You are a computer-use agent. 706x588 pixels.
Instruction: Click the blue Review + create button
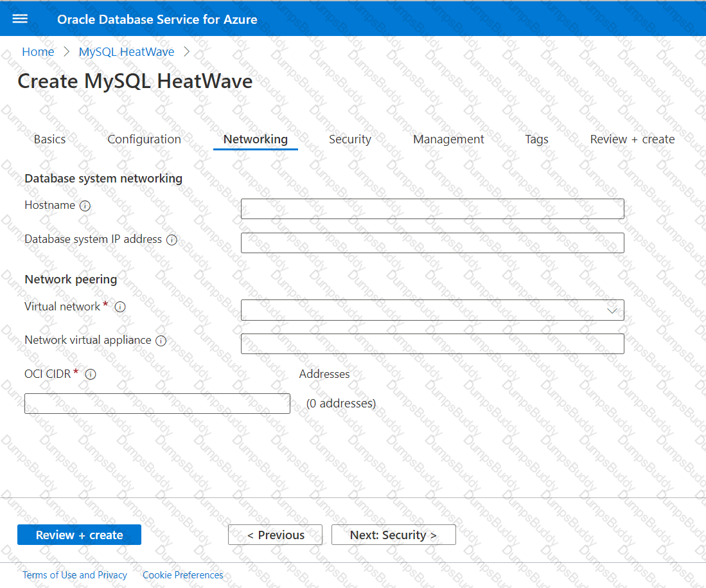tap(79, 535)
